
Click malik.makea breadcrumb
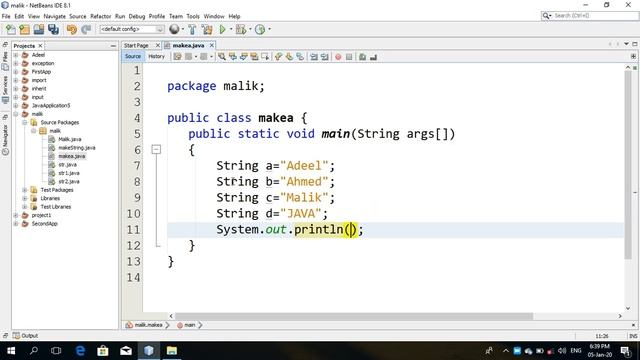point(148,325)
